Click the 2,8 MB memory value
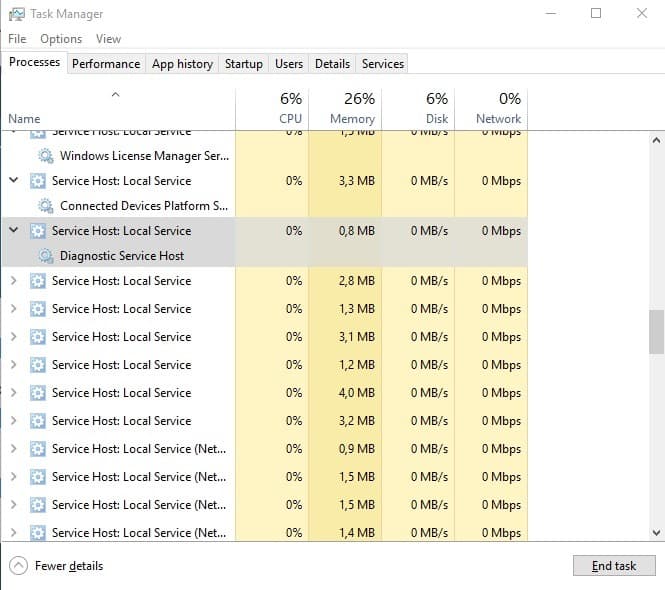Screen dimensions: 665x590 click(357, 281)
